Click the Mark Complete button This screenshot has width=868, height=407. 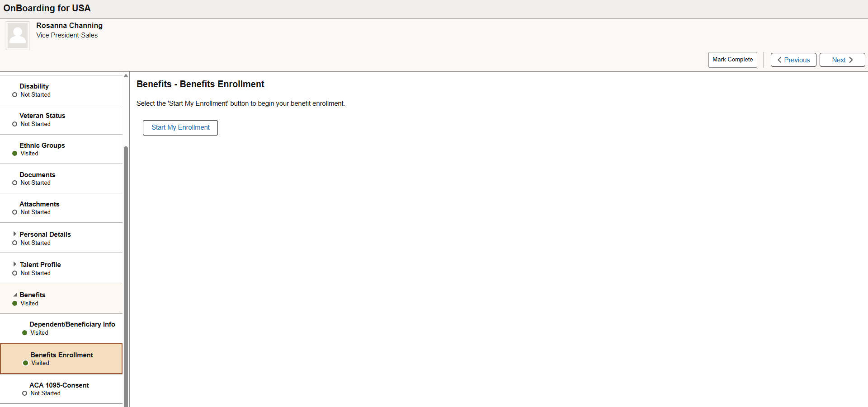click(732, 59)
